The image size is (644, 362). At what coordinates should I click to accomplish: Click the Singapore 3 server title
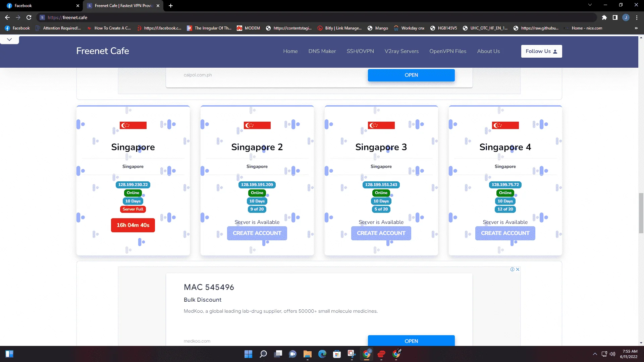click(x=381, y=147)
